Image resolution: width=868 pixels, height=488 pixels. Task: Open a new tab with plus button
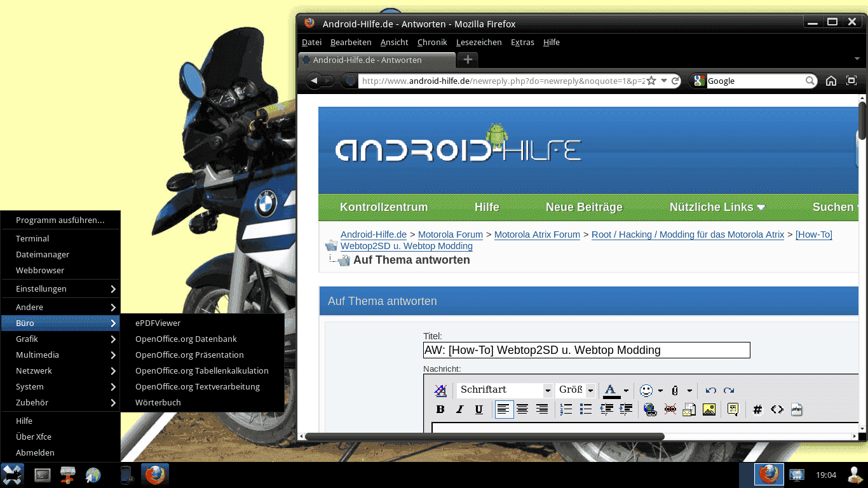coord(468,60)
